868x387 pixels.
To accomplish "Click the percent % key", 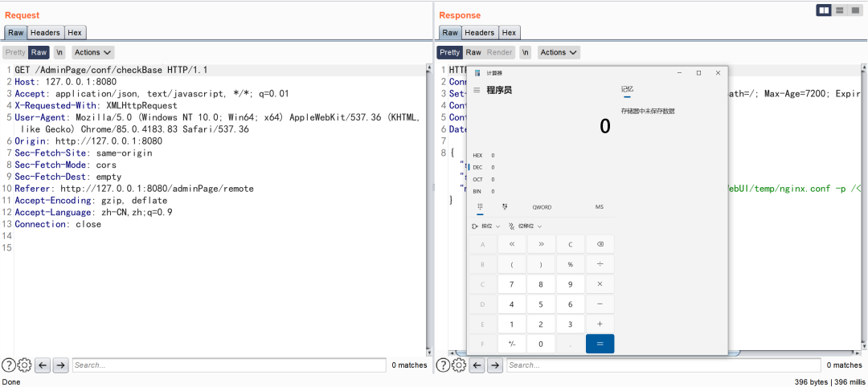I will pyautogui.click(x=570, y=264).
